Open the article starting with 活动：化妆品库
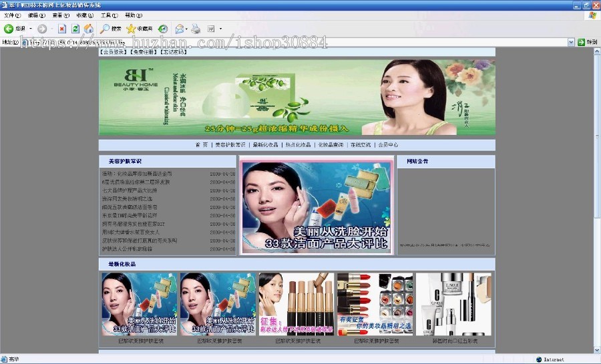Viewport: 601px width, 364px height. point(137,174)
